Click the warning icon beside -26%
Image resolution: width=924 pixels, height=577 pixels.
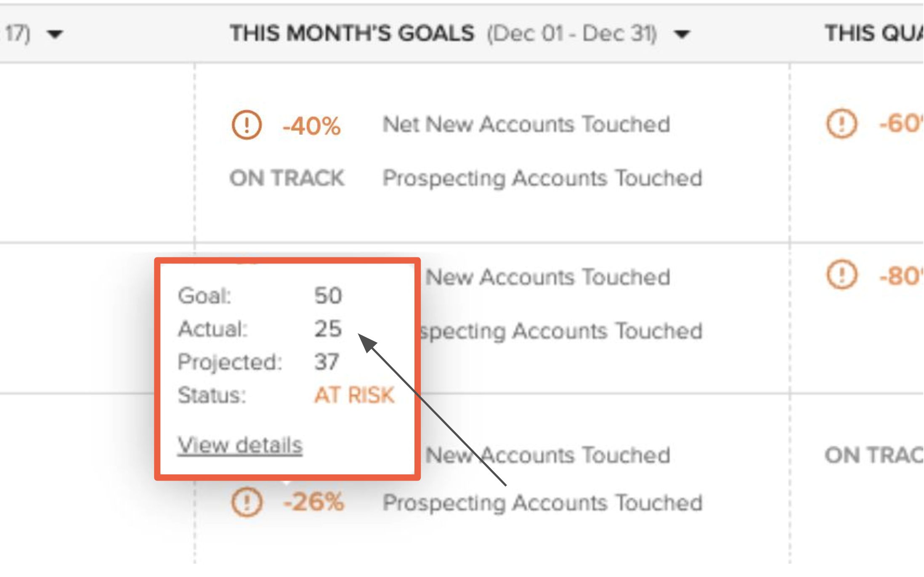(x=247, y=502)
